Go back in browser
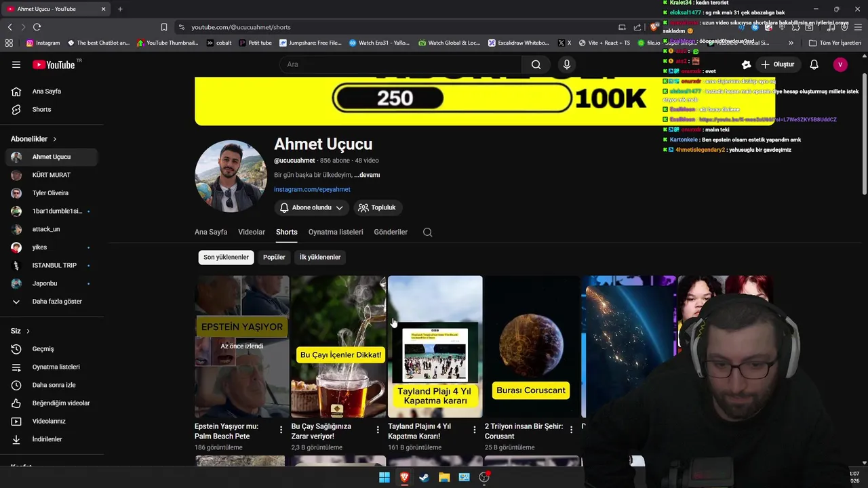 (9, 27)
